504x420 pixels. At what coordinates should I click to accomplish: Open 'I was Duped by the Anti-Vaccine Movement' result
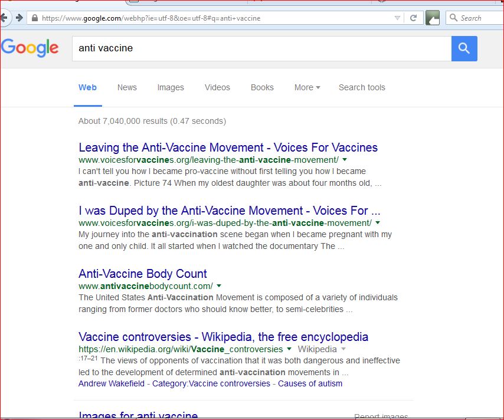click(229, 211)
